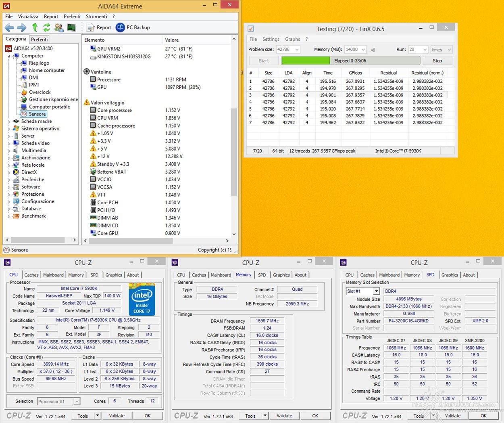Click the DMI icon in the tree
Viewport: 504px width, 423px height.
click(24, 77)
